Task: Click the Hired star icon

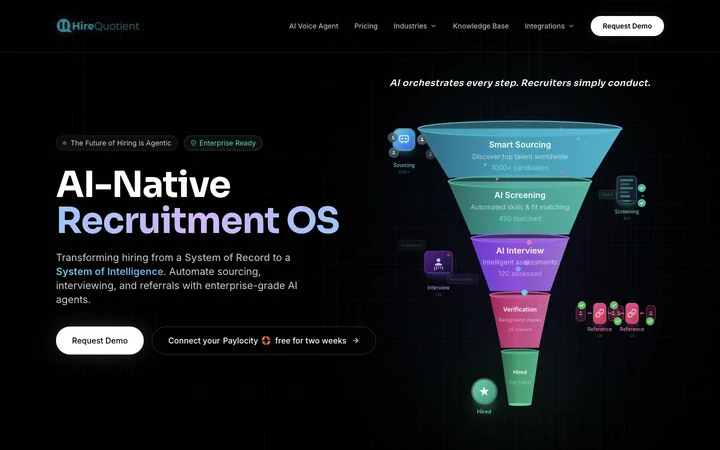Action: tap(484, 392)
